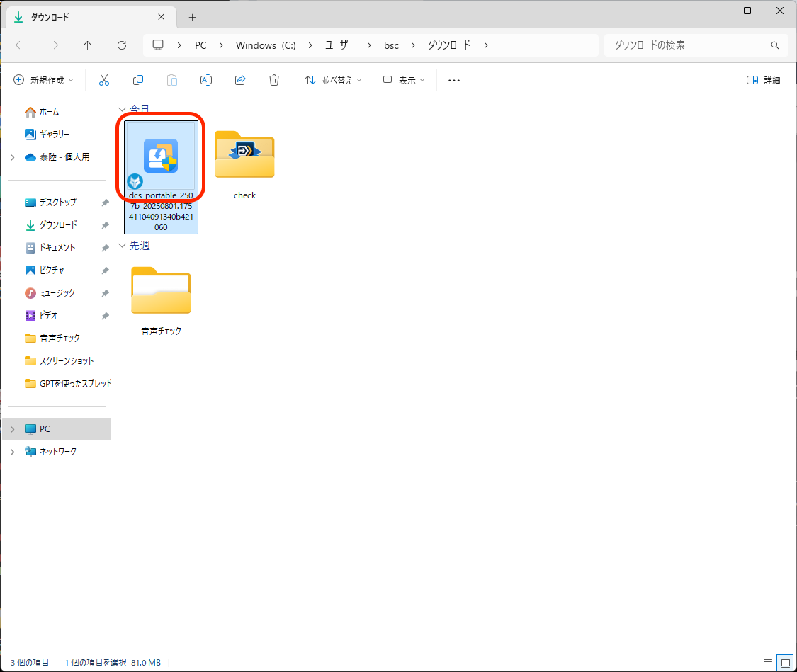Click bsc in the address bar
This screenshot has width=797, height=672.
pyautogui.click(x=391, y=45)
